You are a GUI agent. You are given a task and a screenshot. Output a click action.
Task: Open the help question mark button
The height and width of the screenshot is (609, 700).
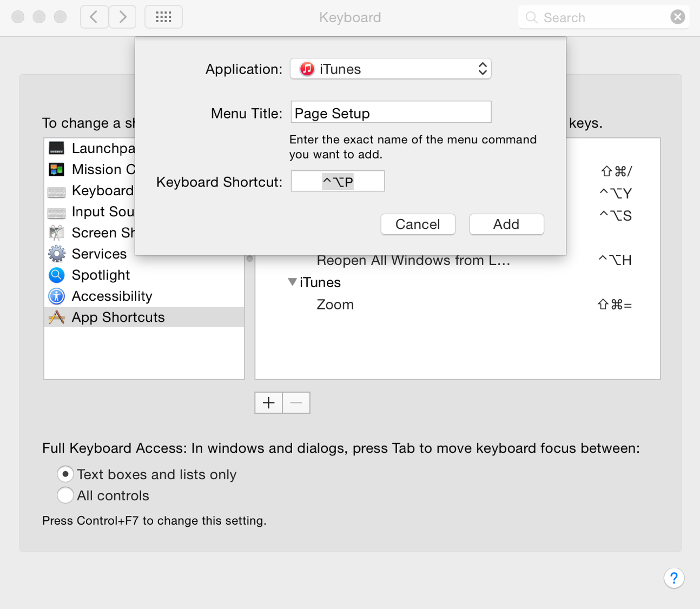[674, 578]
